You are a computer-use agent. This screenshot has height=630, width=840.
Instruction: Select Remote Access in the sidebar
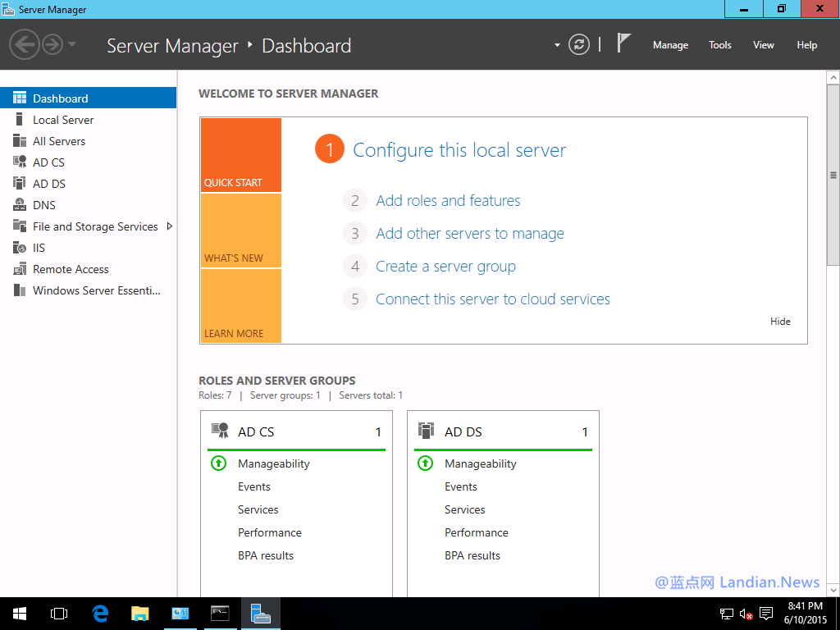70,268
